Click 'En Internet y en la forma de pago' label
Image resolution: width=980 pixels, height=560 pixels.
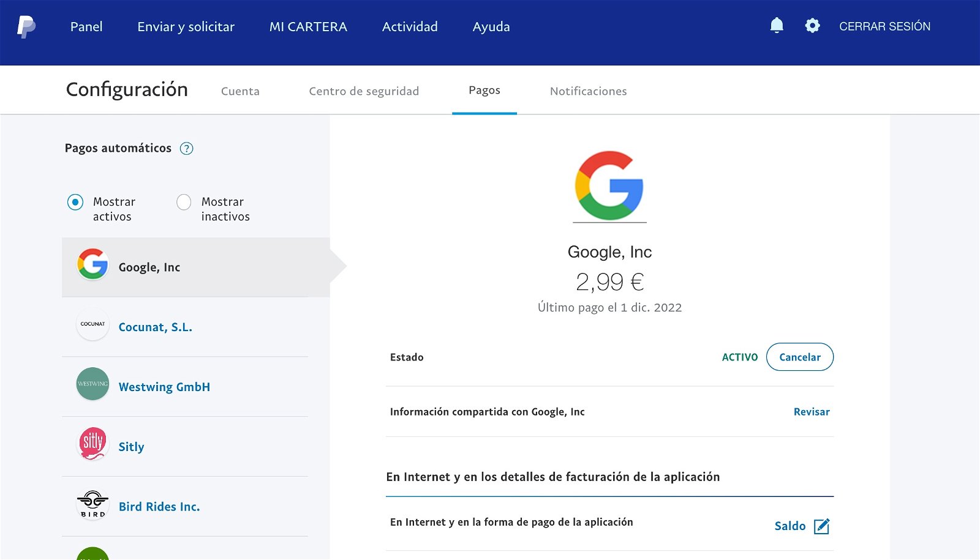point(511,522)
